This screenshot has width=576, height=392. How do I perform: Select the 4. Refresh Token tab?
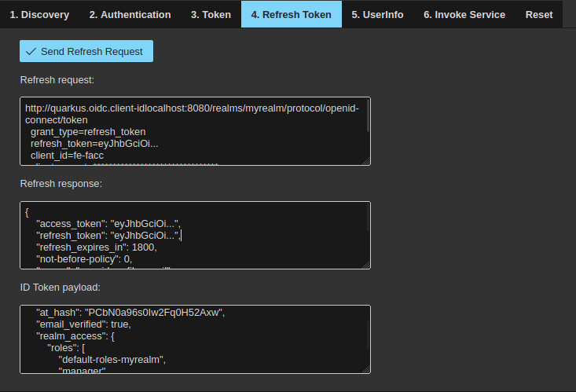291,14
